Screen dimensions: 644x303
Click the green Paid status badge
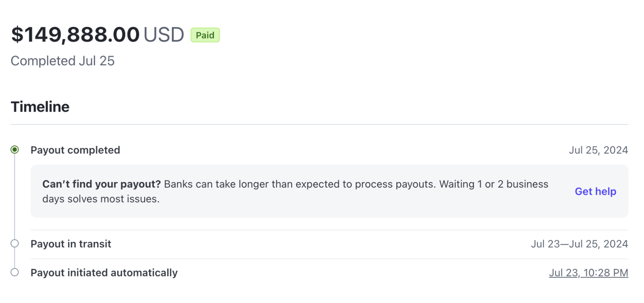point(205,35)
